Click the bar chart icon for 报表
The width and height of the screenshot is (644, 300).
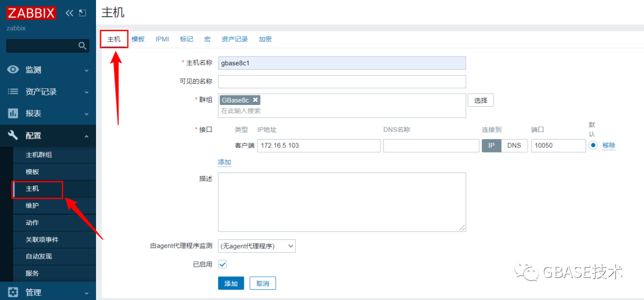coord(13,113)
